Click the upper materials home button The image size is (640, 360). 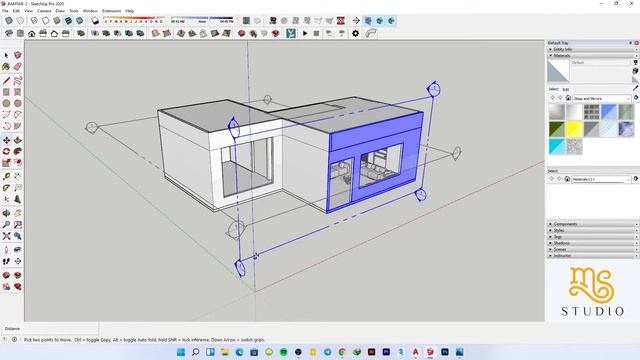(x=568, y=98)
